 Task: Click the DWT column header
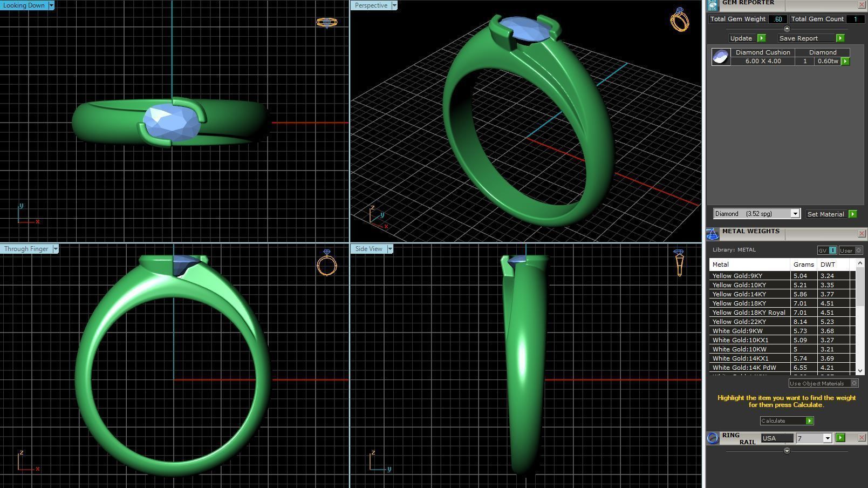(833, 265)
